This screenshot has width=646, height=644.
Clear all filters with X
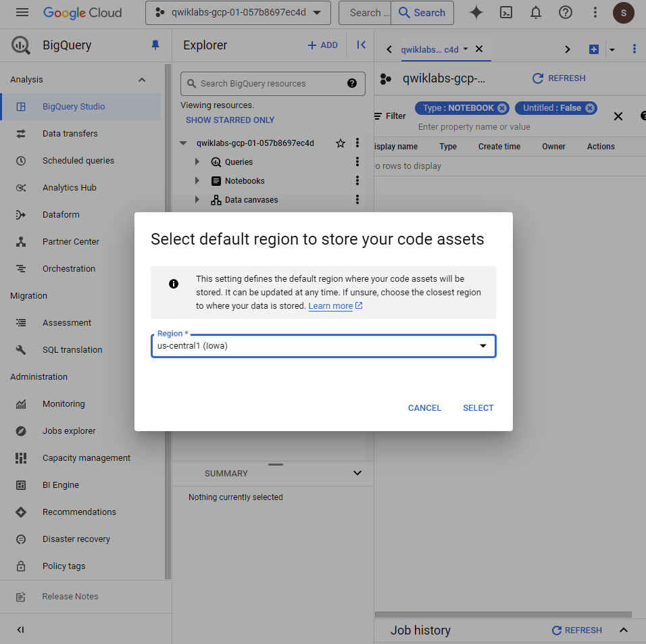coord(618,116)
